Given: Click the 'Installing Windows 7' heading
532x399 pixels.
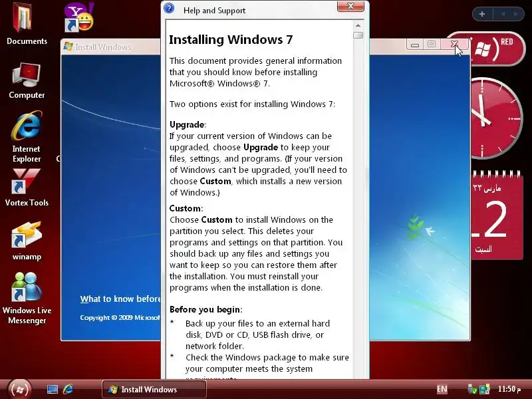Looking at the screenshot, I should pos(231,40).
